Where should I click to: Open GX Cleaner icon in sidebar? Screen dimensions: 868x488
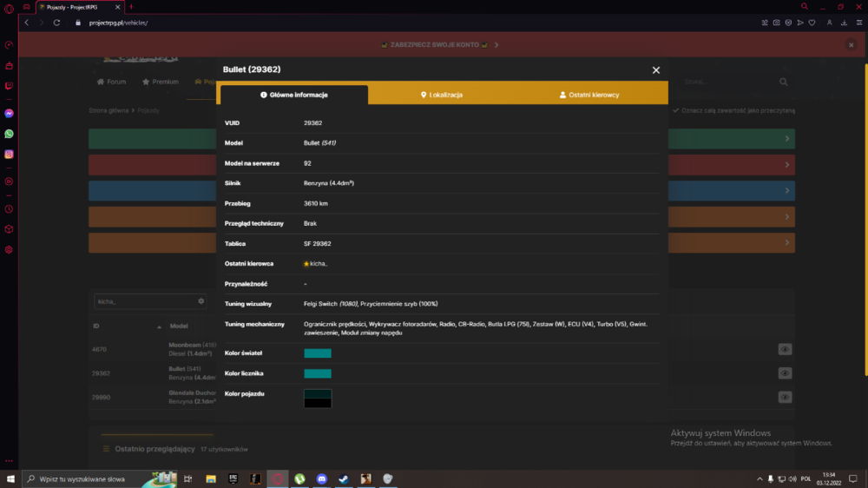9,66
